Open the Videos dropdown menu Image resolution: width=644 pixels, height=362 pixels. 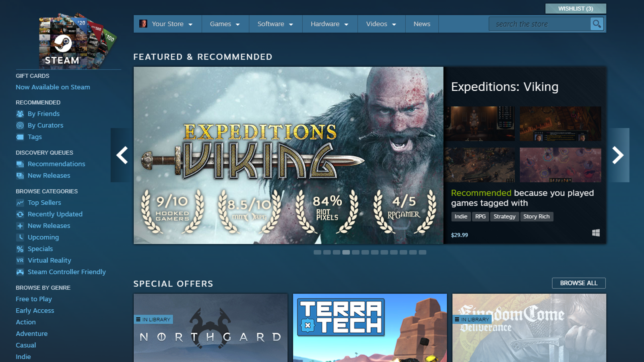[381, 24]
